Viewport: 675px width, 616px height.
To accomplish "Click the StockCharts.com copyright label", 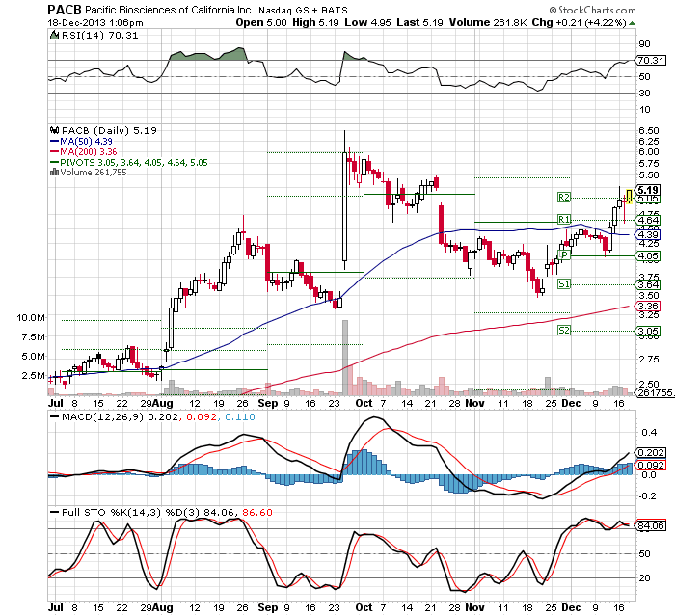I will [x=592, y=10].
